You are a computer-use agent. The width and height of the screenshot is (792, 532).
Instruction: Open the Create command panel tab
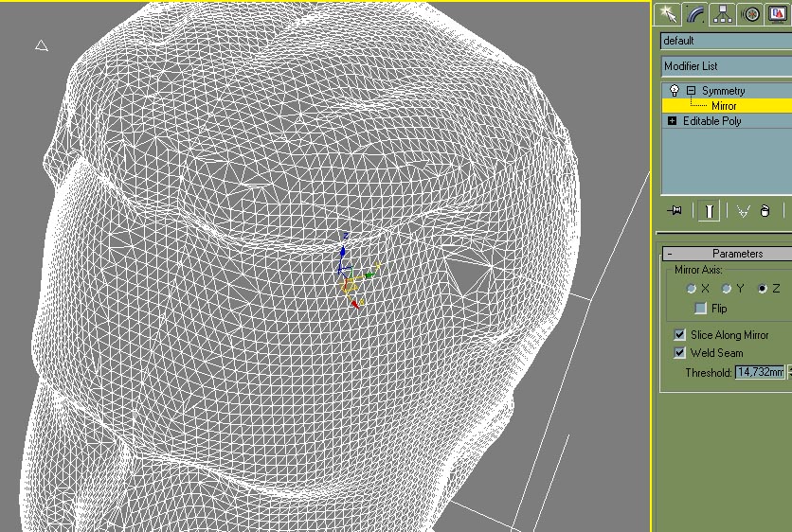[x=667, y=13]
